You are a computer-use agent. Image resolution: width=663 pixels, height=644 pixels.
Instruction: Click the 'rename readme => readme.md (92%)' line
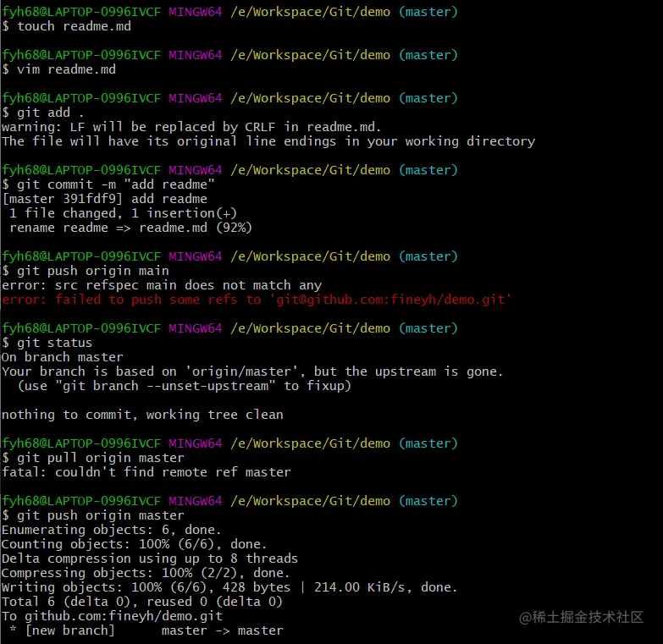click(x=130, y=228)
